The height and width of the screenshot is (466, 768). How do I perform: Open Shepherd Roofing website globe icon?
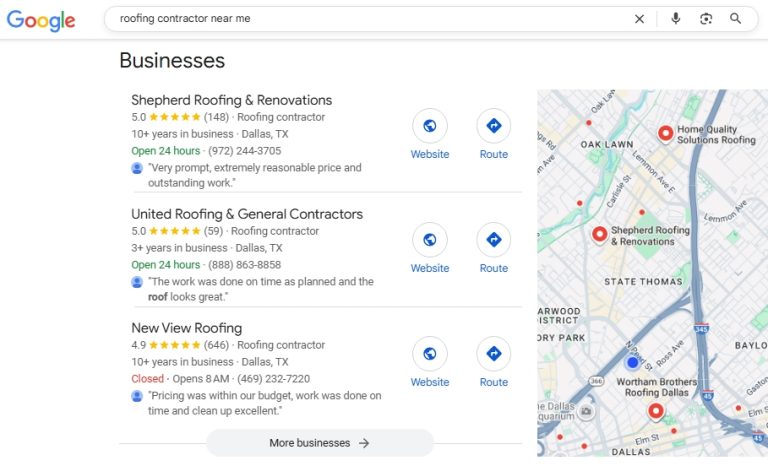pos(430,126)
